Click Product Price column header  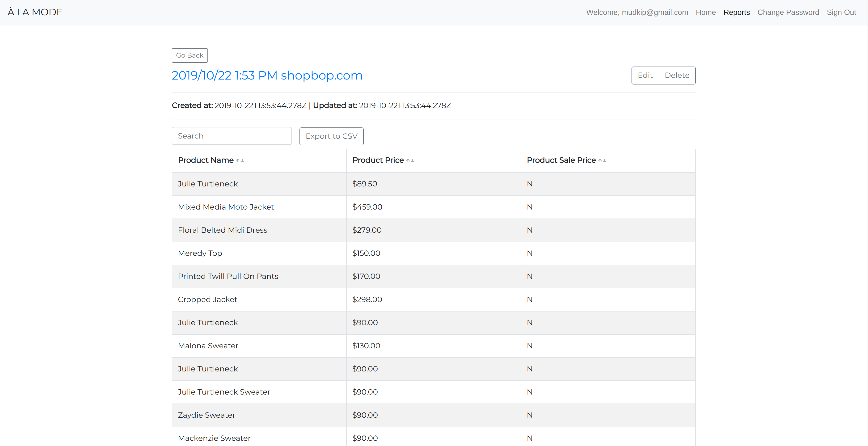tap(433, 160)
